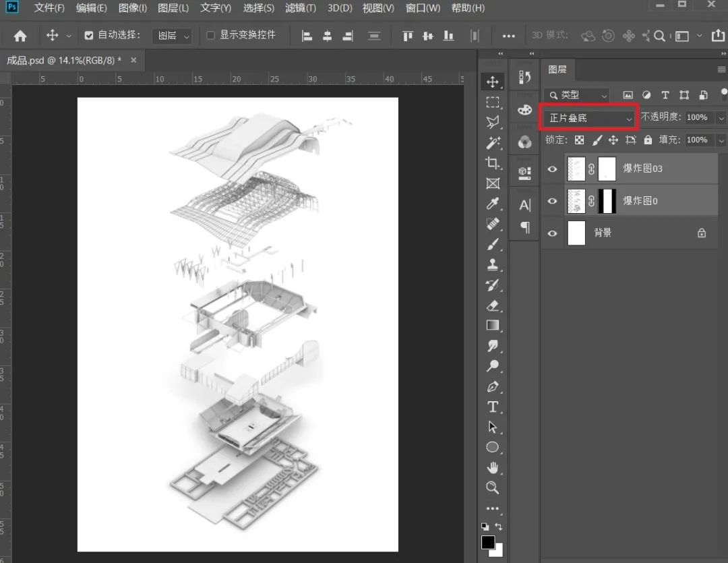Toggle the 自动选择 checkbox
The height and width of the screenshot is (563, 728).
pyautogui.click(x=89, y=35)
